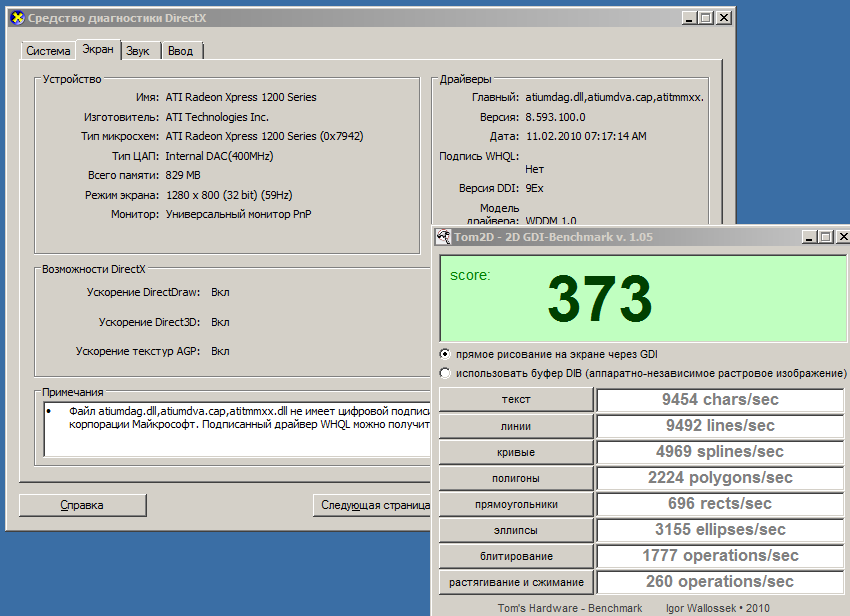850x616 pixels.
Task: Maximize the Tom2D benchmark window
Action: coord(825,237)
